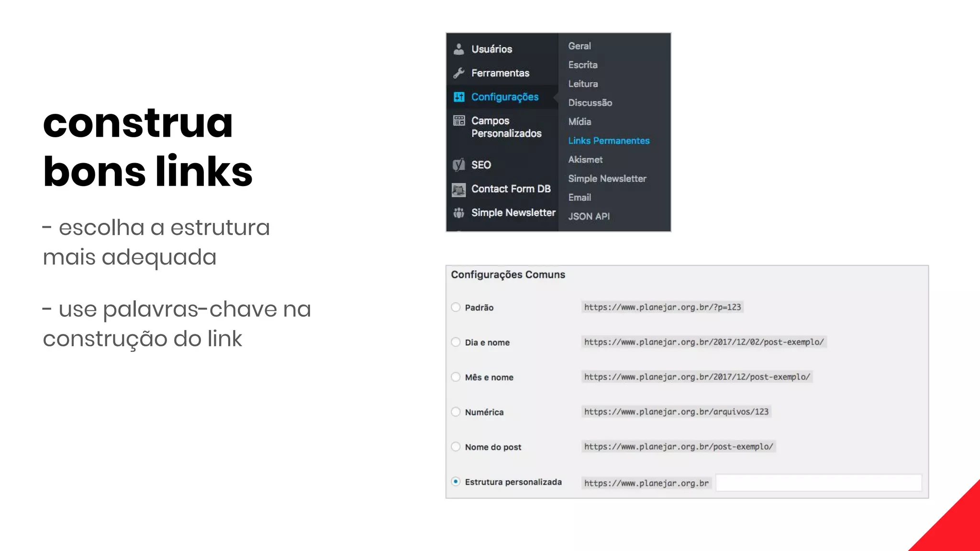This screenshot has width=980, height=551.
Task: Select the Dia e nome radio button
Action: pos(456,342)
